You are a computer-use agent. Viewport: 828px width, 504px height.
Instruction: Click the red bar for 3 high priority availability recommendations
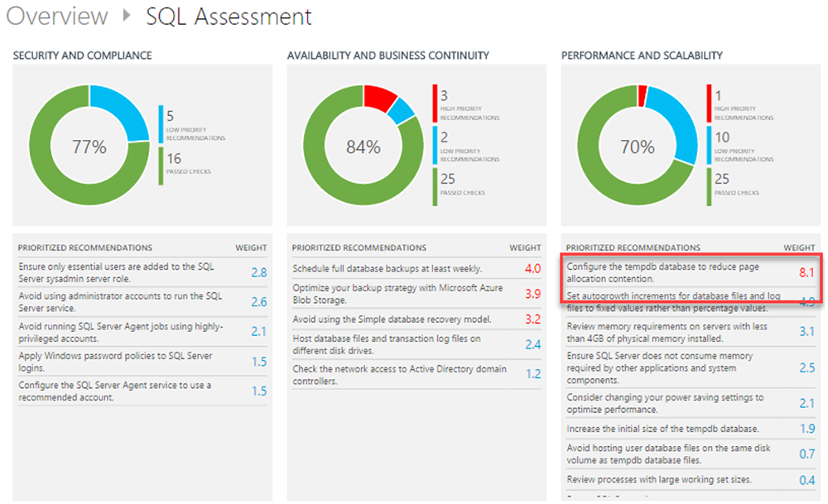pos(435,103)
